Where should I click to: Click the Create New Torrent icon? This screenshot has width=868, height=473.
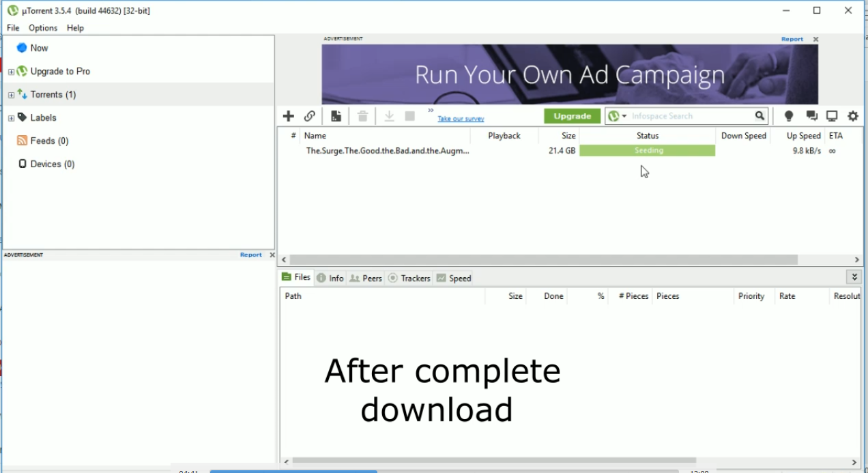point(336,116)
